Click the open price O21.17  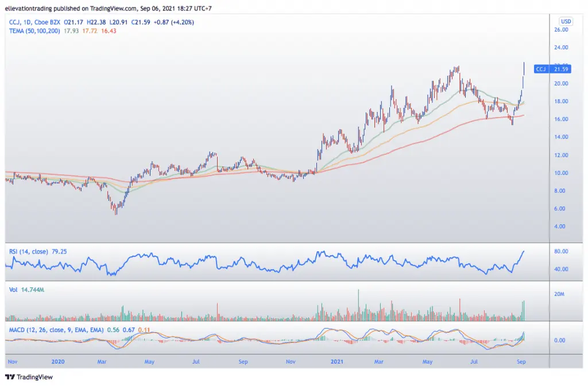tap(73, 22)
